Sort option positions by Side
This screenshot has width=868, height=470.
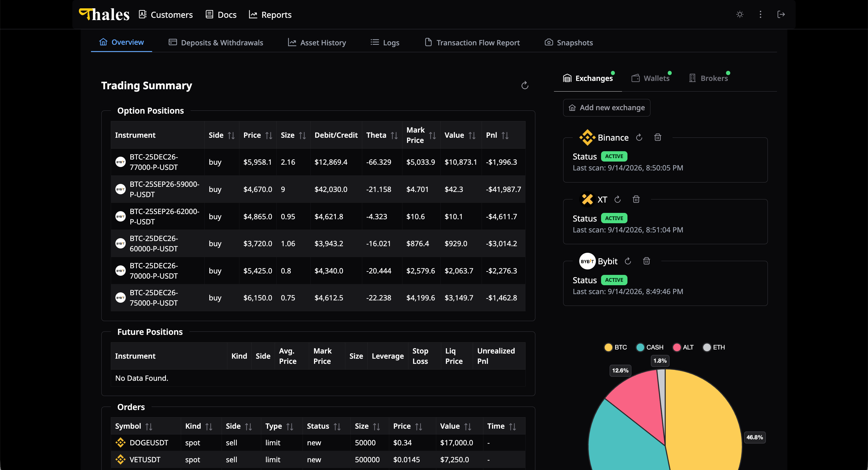tap(231, 135)
